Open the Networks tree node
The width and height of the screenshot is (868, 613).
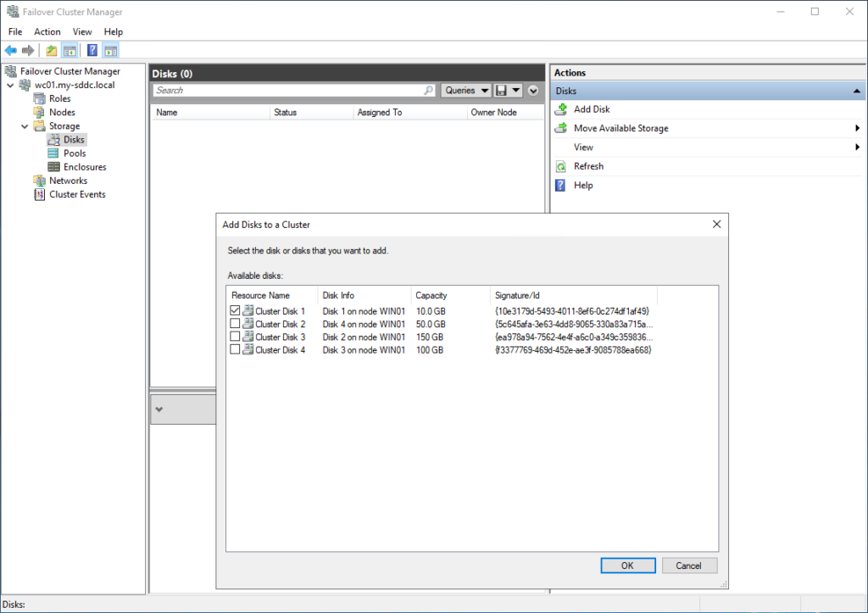tap(68, 181)
